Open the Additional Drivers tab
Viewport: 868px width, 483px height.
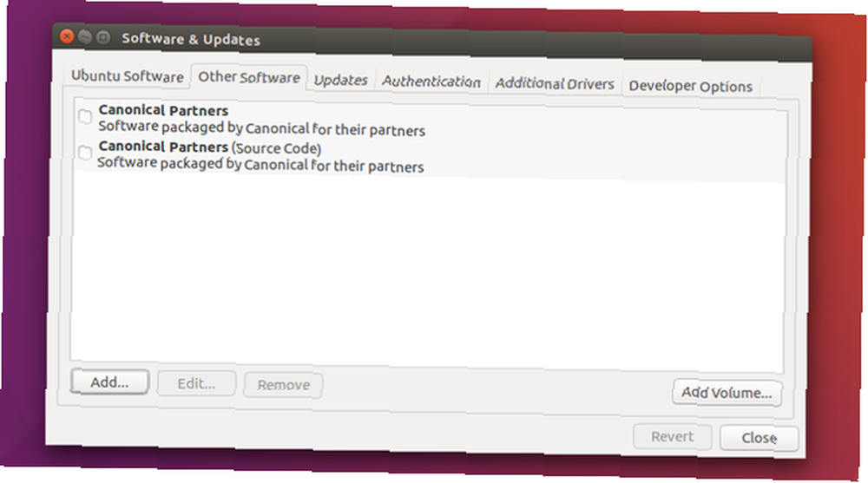pyautogui.click(x=555, y=83)
